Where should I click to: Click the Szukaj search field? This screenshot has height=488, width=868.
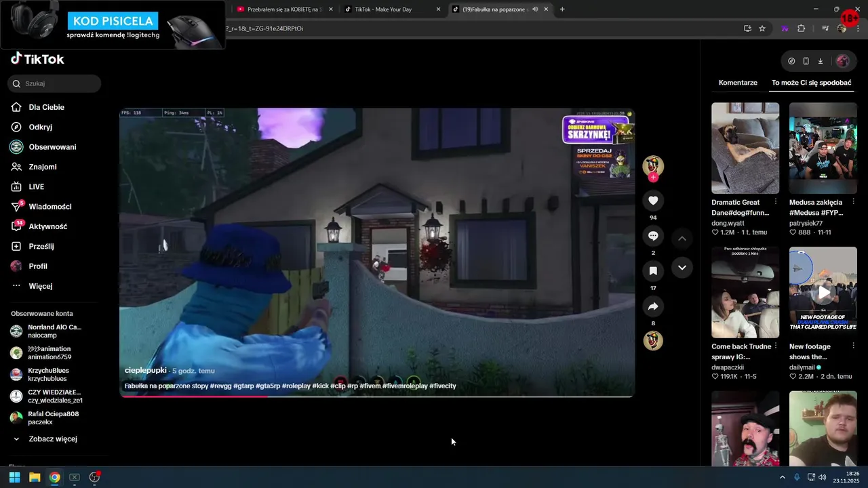tap(54, 83)
